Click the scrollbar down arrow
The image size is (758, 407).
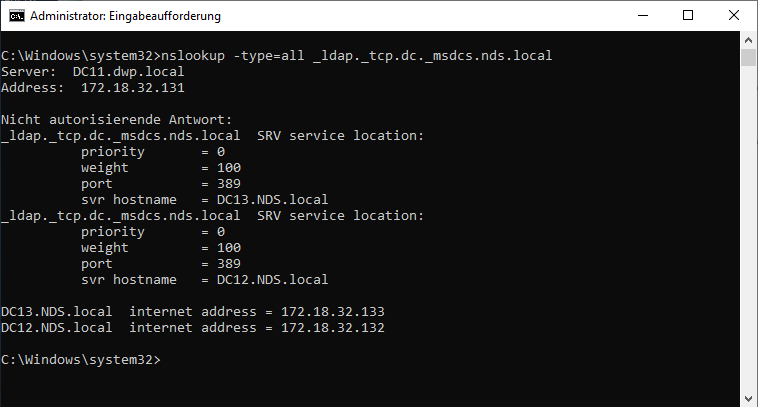click(748, 397)
